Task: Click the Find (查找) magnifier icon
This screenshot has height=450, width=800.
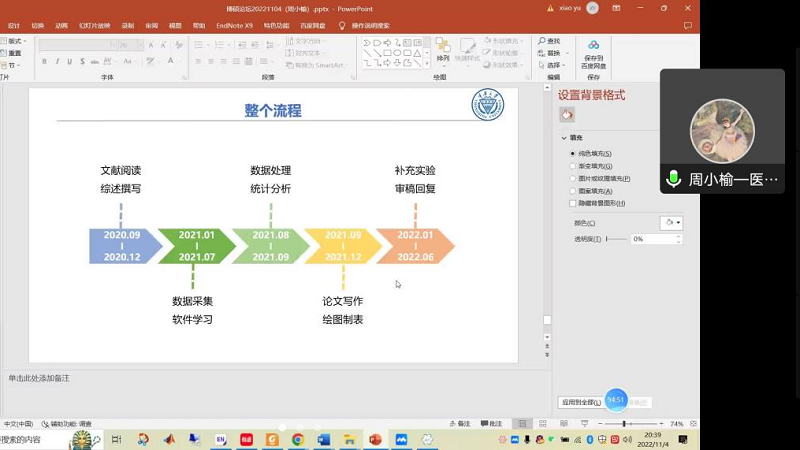Action: (542, 41)
